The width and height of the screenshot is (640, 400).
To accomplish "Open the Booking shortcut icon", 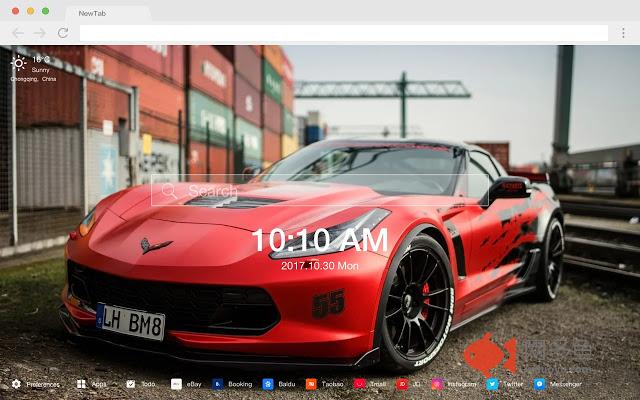I will [x=218, y=384].
